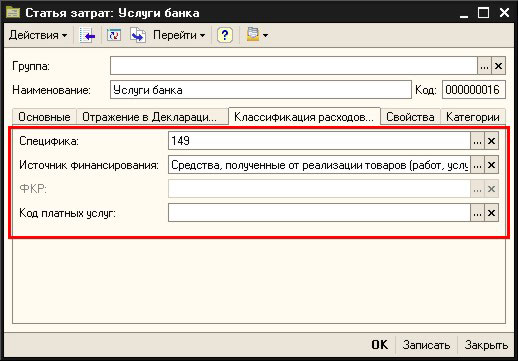Click the reports icon in toolbar
Image resolution: width=518 pixels, height=361 pixels.
[x=253, y=35]
